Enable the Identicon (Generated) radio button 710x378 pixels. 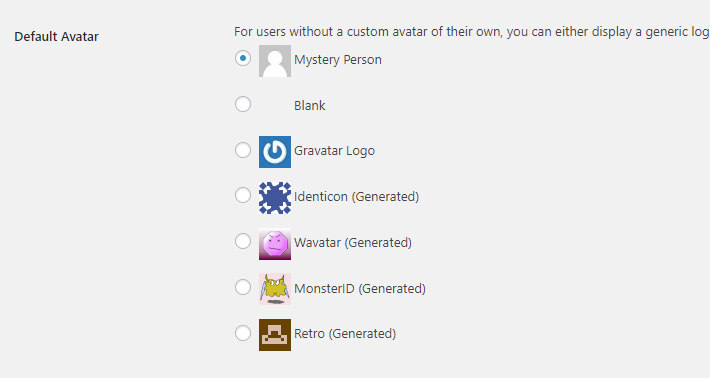(243, 196)
